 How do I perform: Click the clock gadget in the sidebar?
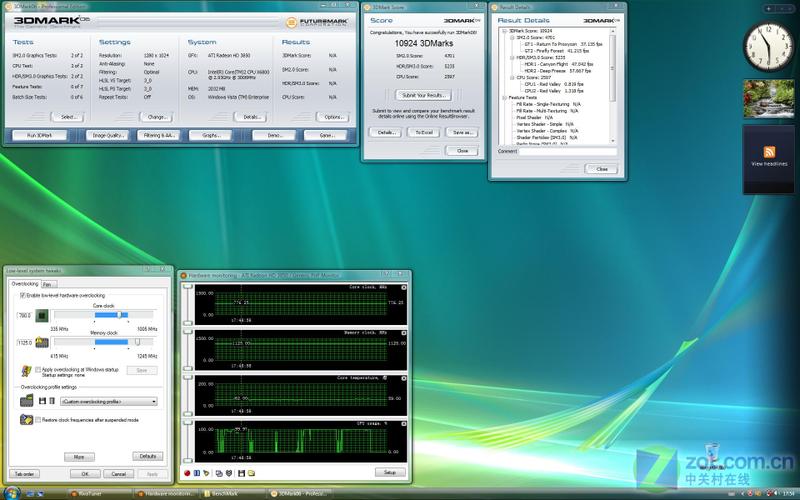(x=768, y=47)
